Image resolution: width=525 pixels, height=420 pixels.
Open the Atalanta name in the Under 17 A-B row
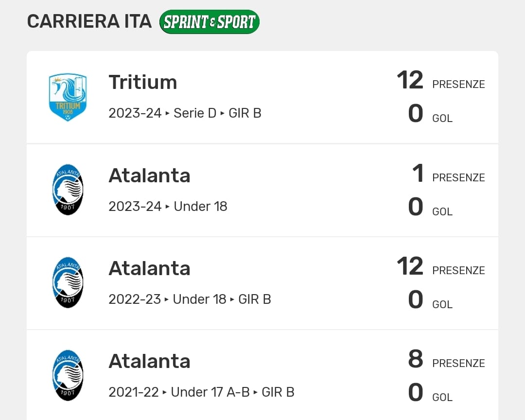click(149, 361)
